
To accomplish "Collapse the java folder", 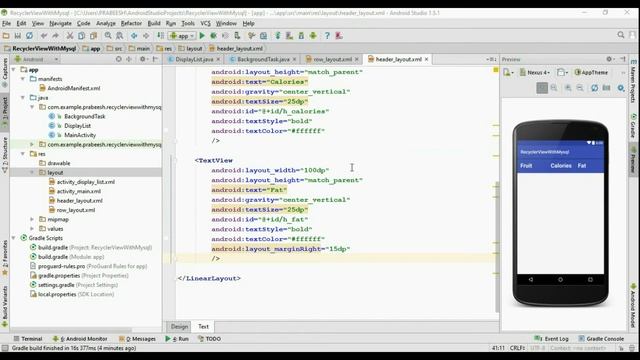I will click(23, 98).
